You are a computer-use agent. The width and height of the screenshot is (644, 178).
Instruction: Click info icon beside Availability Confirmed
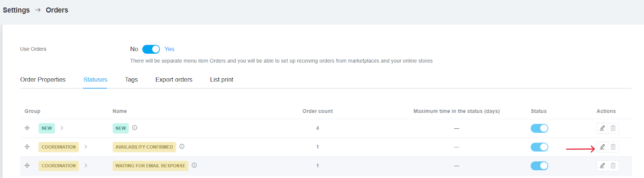(x=182, y=147)
